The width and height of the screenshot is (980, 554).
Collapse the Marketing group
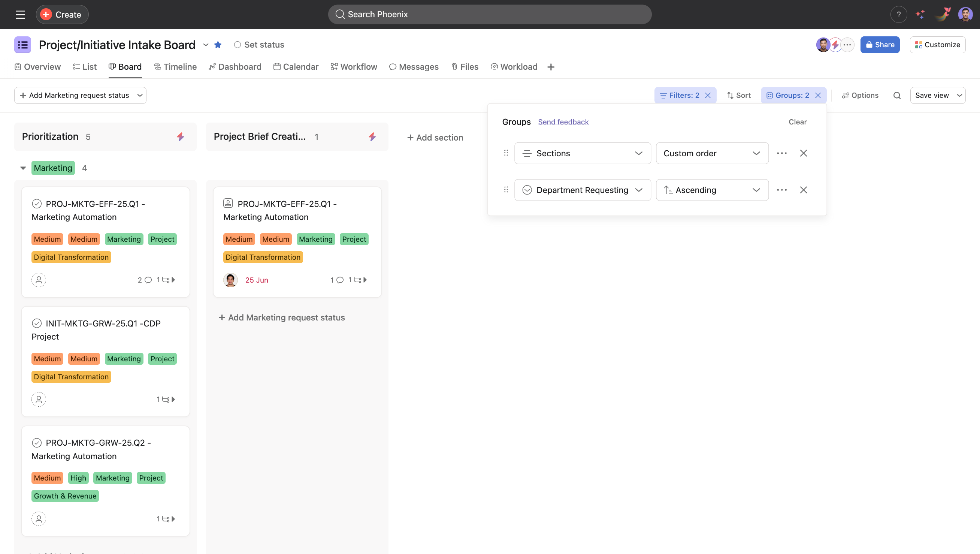click(23, 168)
